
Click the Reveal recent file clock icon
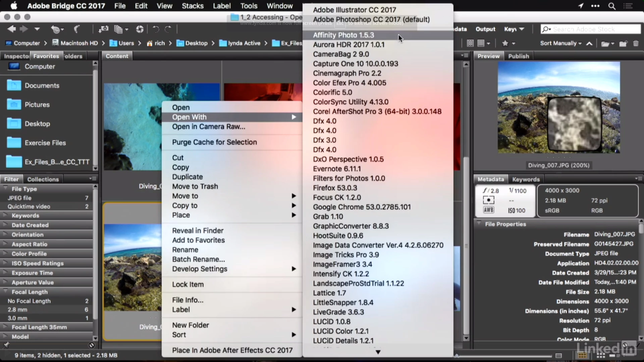coord(56,29)
